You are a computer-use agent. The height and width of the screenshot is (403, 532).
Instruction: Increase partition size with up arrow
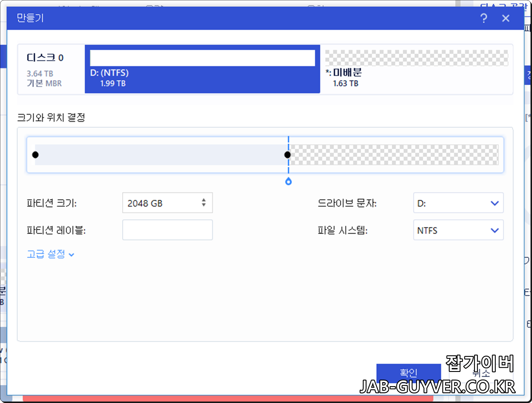tap(204, 200)
